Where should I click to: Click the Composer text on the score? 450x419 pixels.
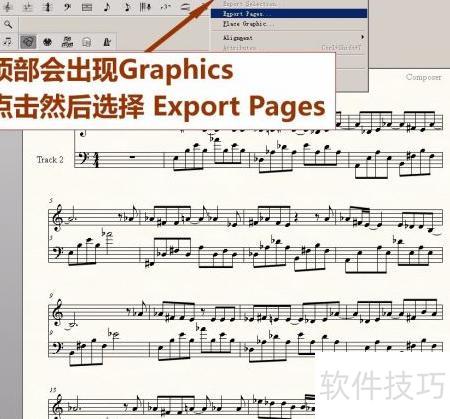point(423,77)
